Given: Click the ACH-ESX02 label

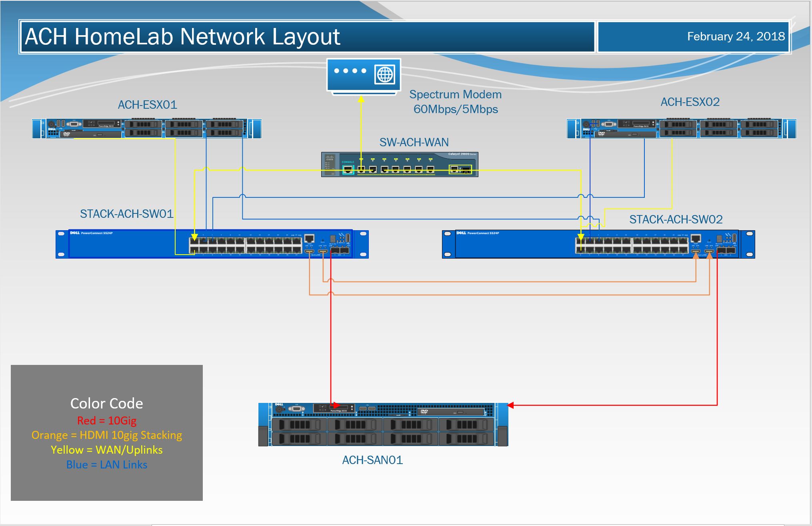Looking at the screenshot, I should click(690, 102).
